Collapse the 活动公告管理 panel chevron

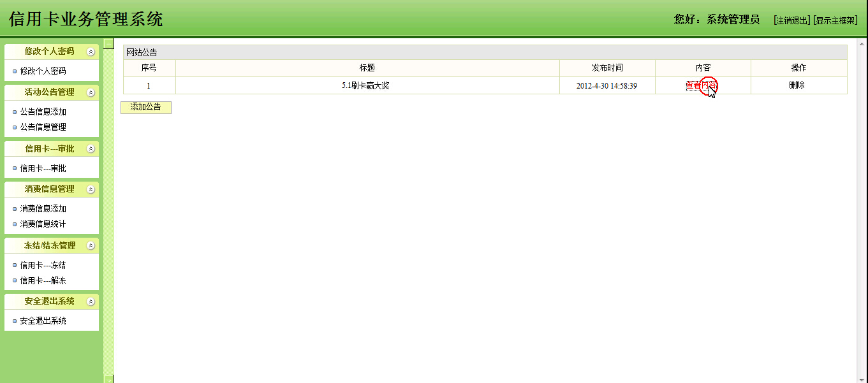coord(91,92)
